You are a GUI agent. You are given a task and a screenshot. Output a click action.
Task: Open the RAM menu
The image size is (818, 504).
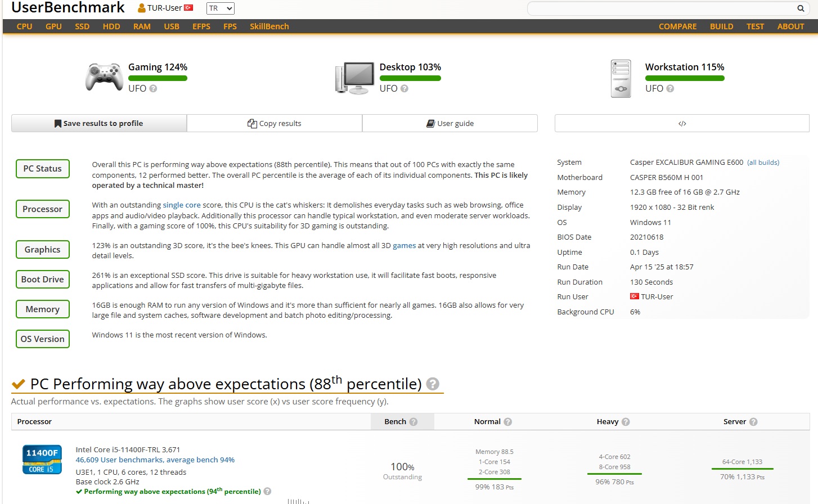pos(142,26)
